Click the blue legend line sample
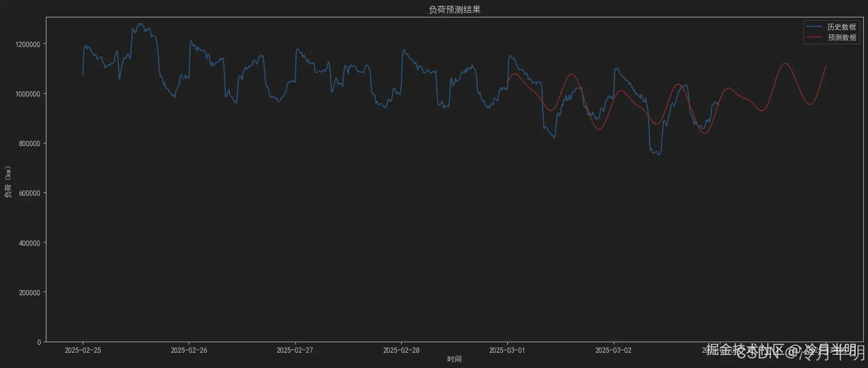Image resolution: width=868 pixels, height=368 pixels. (x=814, y=27)
